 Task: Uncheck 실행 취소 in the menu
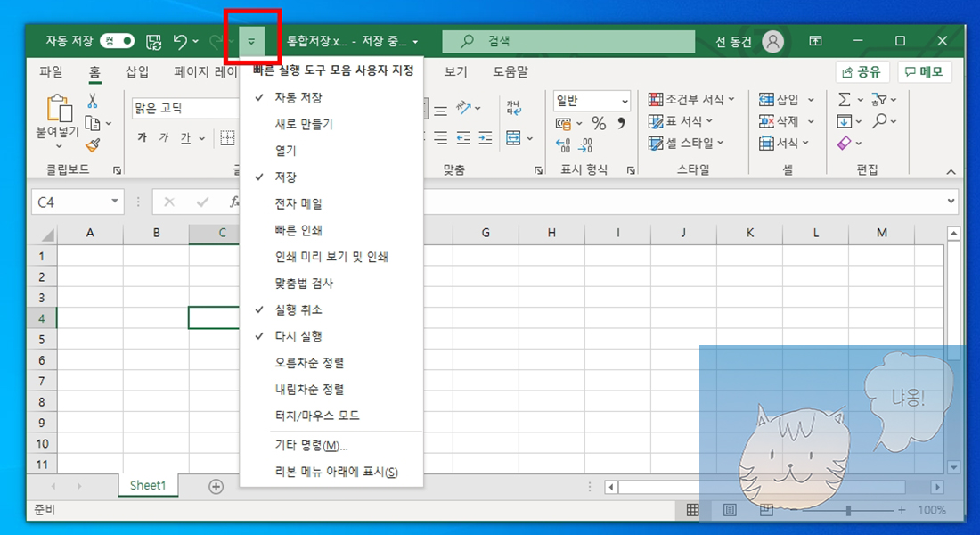[x=331, y=309]
